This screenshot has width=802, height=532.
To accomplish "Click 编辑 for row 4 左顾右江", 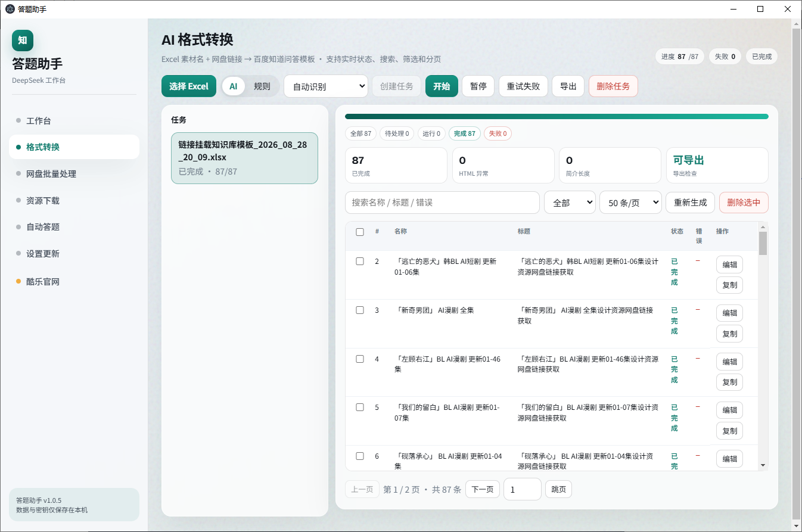I will click(729, 362).
